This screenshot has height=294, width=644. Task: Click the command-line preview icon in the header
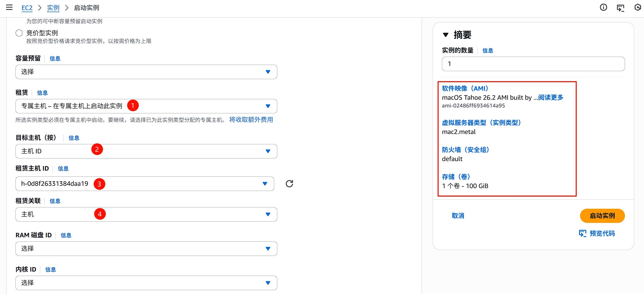(621, 8)
